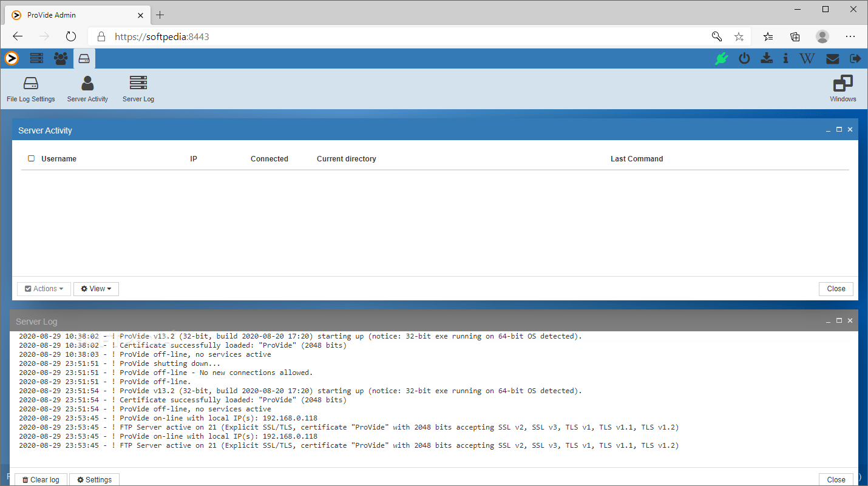Open the browser Collections icon

point(795,36)
